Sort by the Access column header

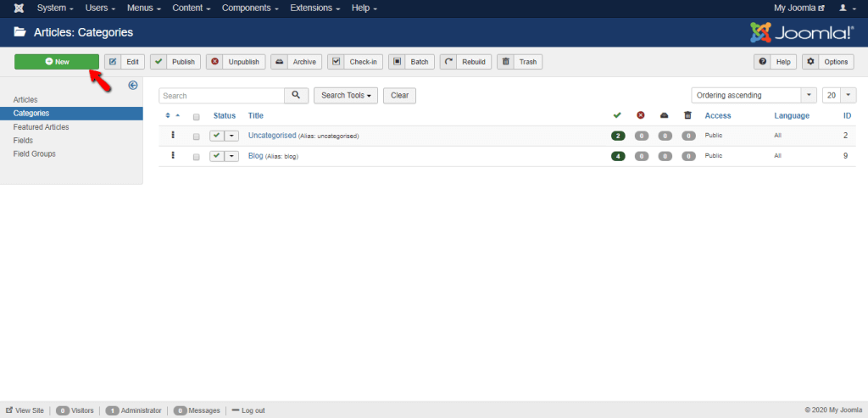coord(717,115)
